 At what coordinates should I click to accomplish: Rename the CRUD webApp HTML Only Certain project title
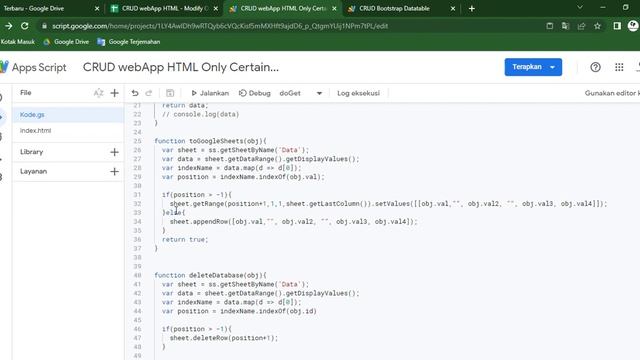coord(181,67)
